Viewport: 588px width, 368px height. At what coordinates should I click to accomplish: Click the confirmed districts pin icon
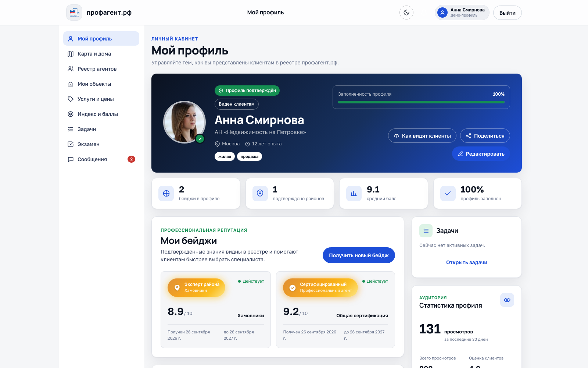260,194
